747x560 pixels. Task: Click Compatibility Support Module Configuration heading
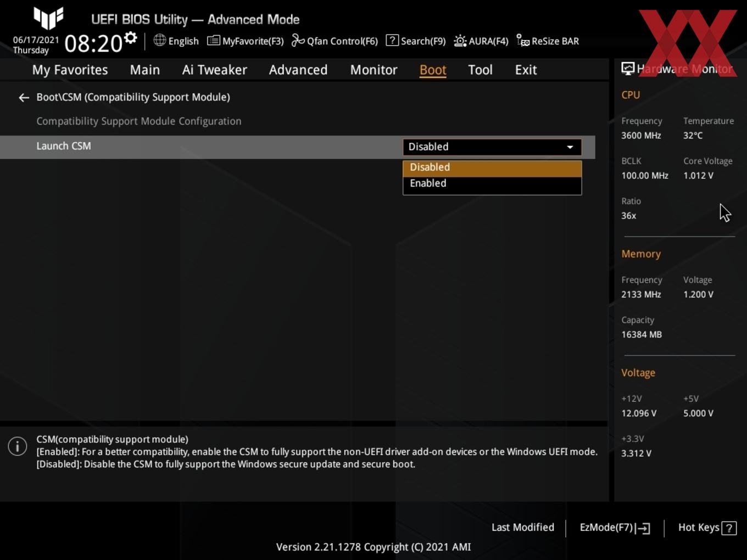click(x=139, y=121)
